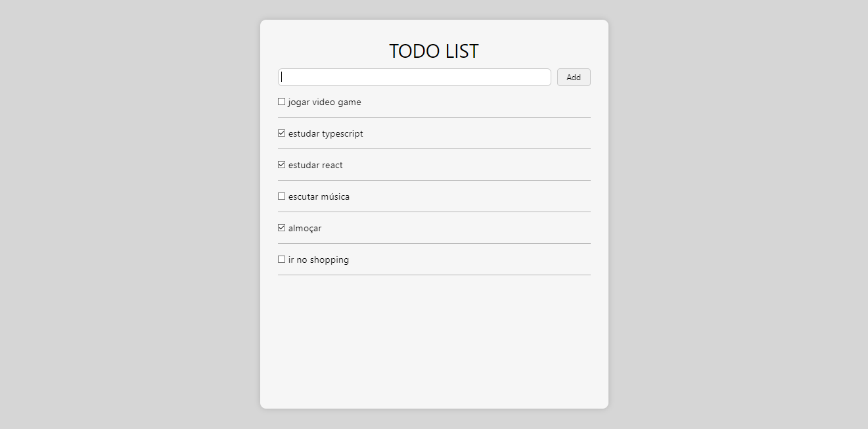Click inside the new todo input field

coord(414,77)
